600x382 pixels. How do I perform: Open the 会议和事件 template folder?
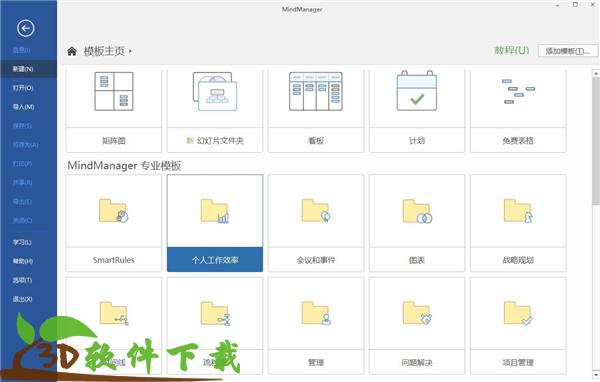316,223
